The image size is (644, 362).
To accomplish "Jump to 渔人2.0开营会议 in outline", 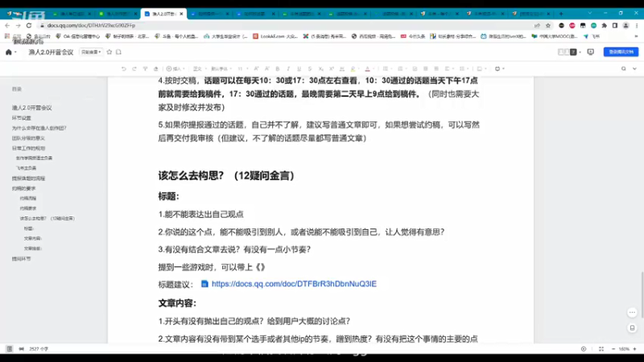I will point(31,108).
